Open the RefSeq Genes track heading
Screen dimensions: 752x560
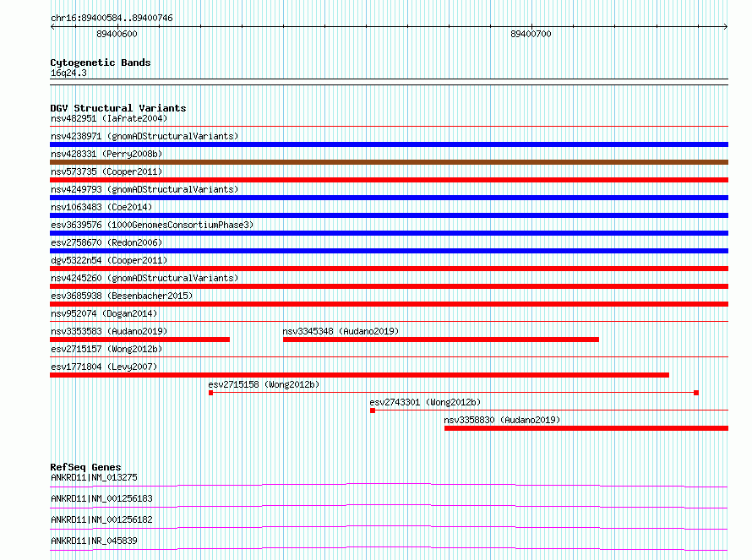click(85, 467)
